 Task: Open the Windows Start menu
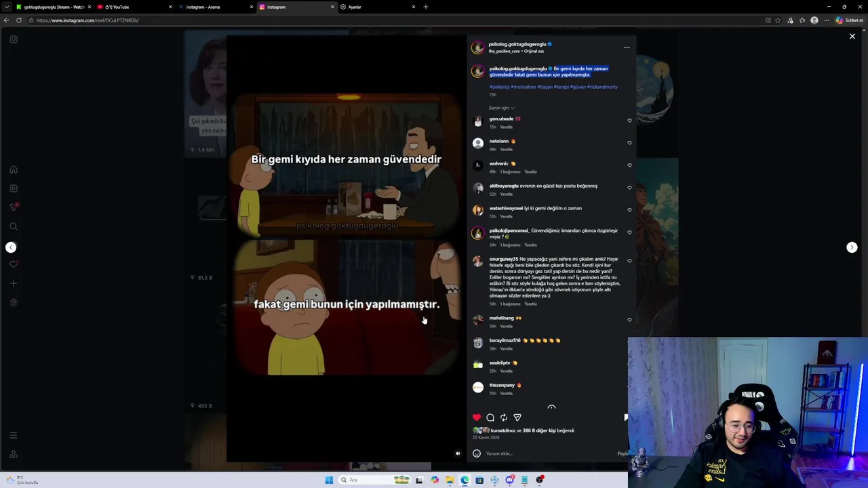coord(329,480)
